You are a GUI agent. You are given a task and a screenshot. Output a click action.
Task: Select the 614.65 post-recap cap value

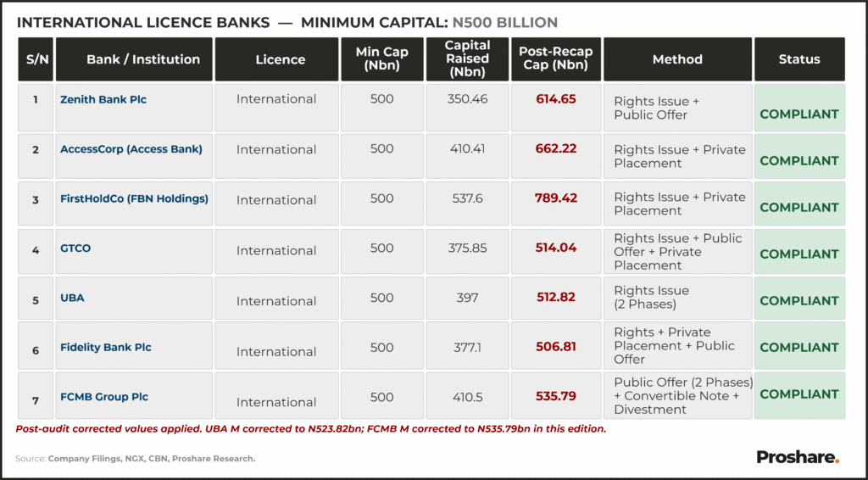pos(556,99)
